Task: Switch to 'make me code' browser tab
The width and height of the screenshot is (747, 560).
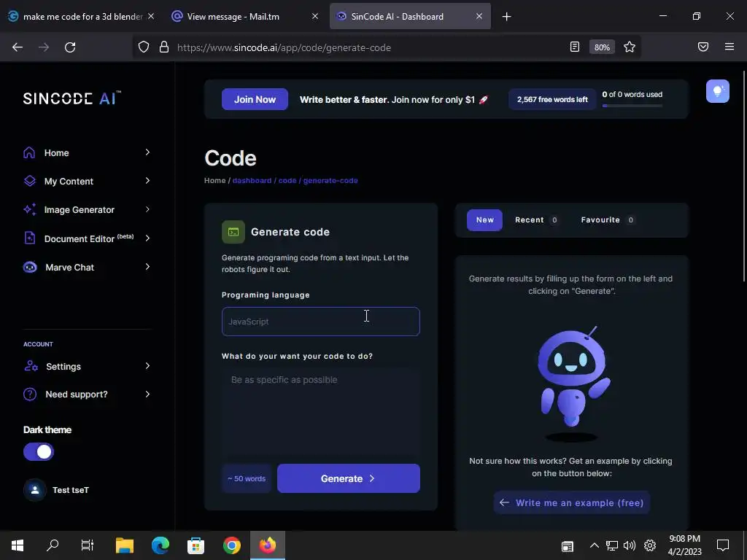Action: pos(82,17)
